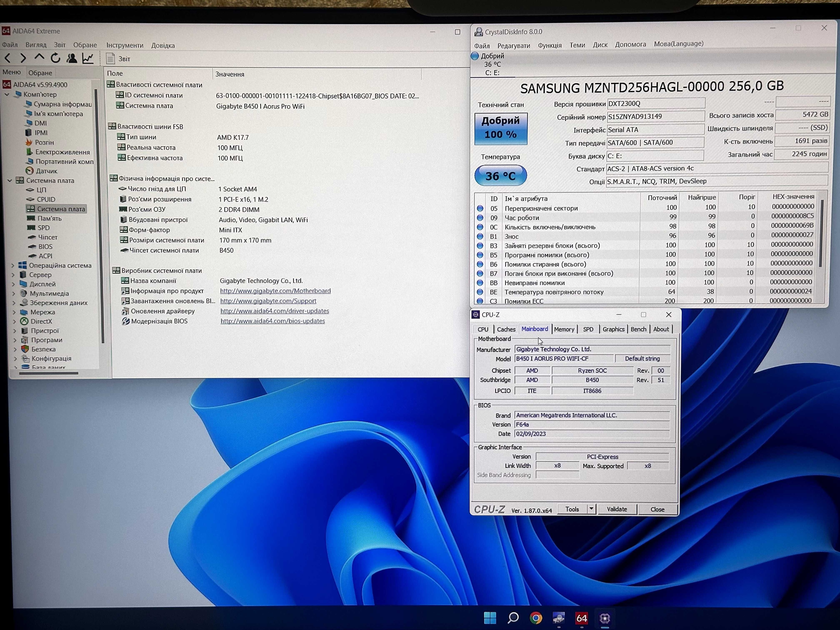The width and height of the screenshot is (840, 630).
Task: Expand the Дисплей tree node
Action: (14, 284)
